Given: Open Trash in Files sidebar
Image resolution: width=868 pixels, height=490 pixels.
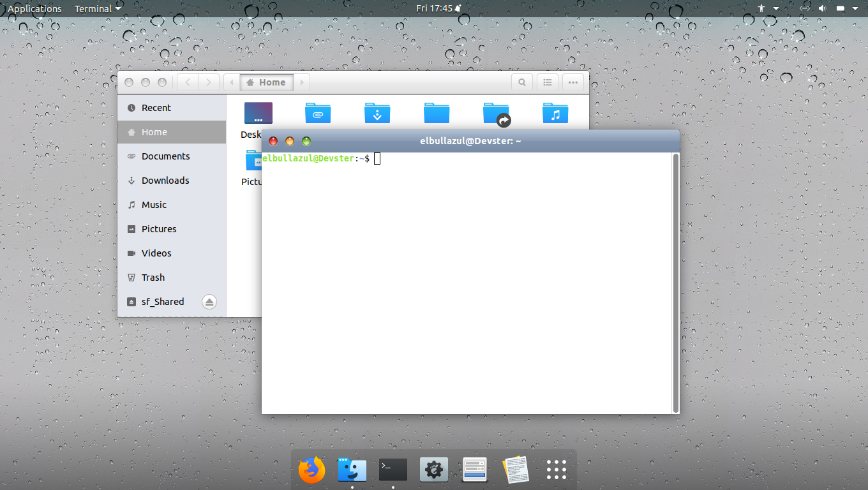Looking at the screenshot, I should click(x=172, y=278).
